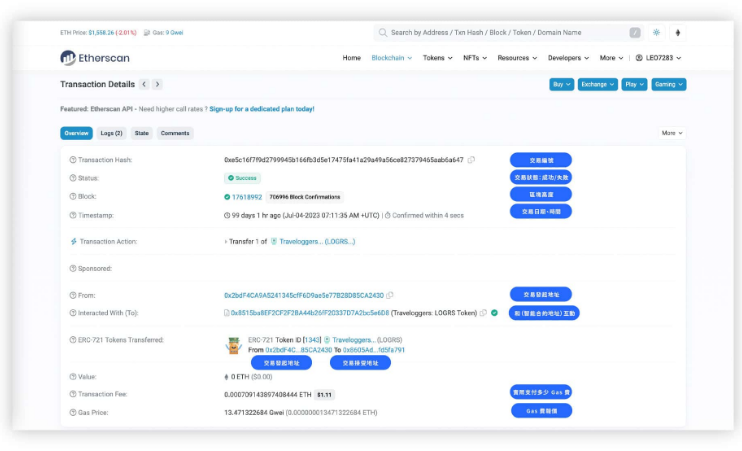742x451 pixels.
Task: Click the lightning Transaction Action icon
Action: tap(73, 241)
